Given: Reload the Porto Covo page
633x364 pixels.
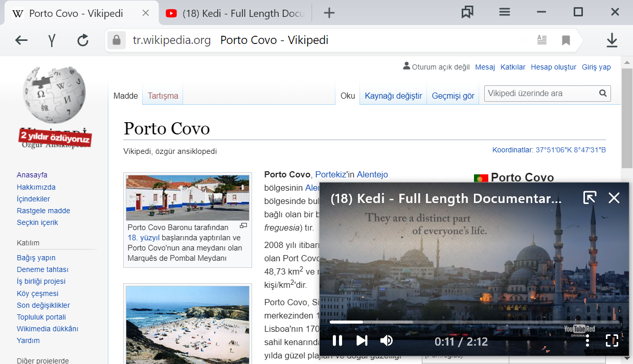Looking at the screenshot, I should (x=83, y=40).
